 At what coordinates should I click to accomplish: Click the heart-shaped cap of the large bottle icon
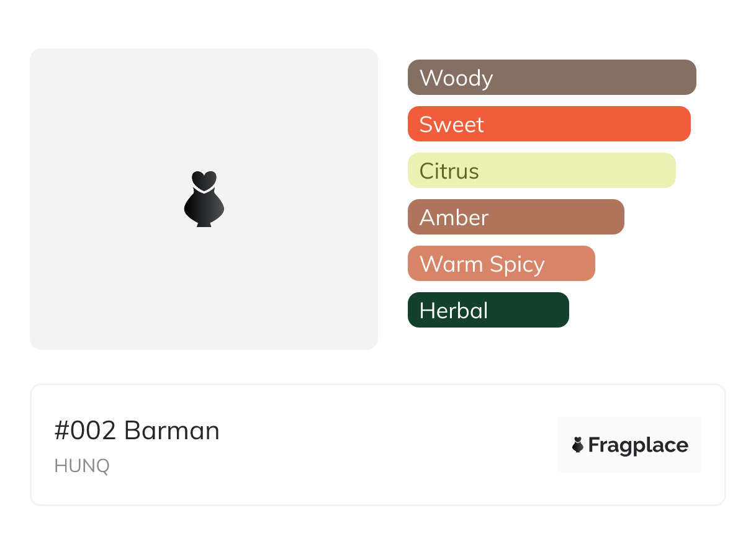tap(204, 179)
